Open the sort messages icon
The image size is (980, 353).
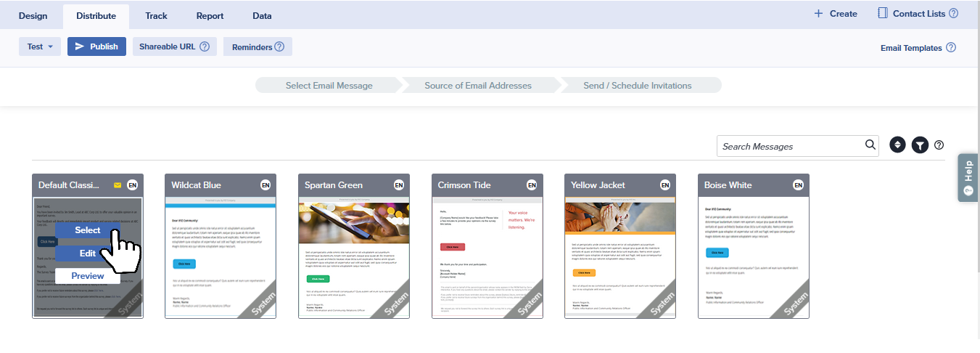coord(898,145)
